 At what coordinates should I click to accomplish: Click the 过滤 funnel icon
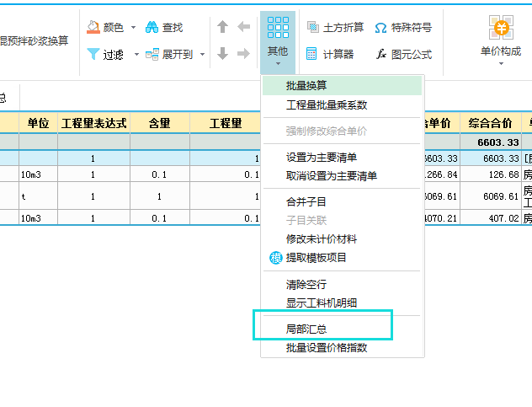click(93, 54)
